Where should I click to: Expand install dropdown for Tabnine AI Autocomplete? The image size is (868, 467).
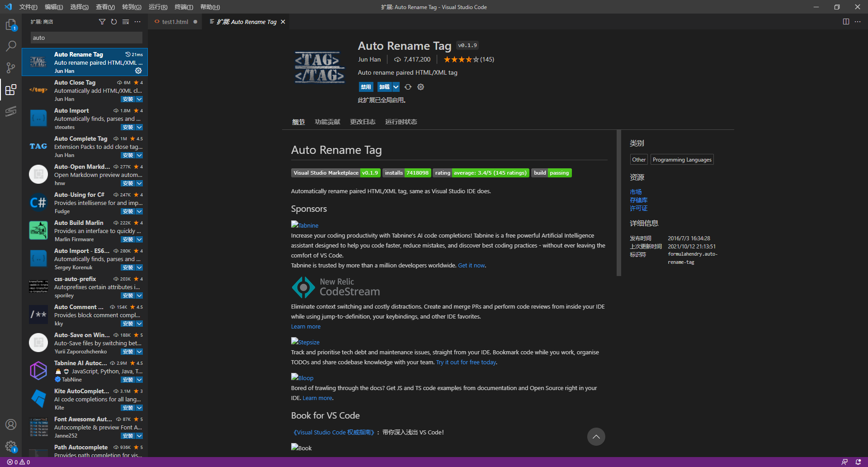pos(139,380)
